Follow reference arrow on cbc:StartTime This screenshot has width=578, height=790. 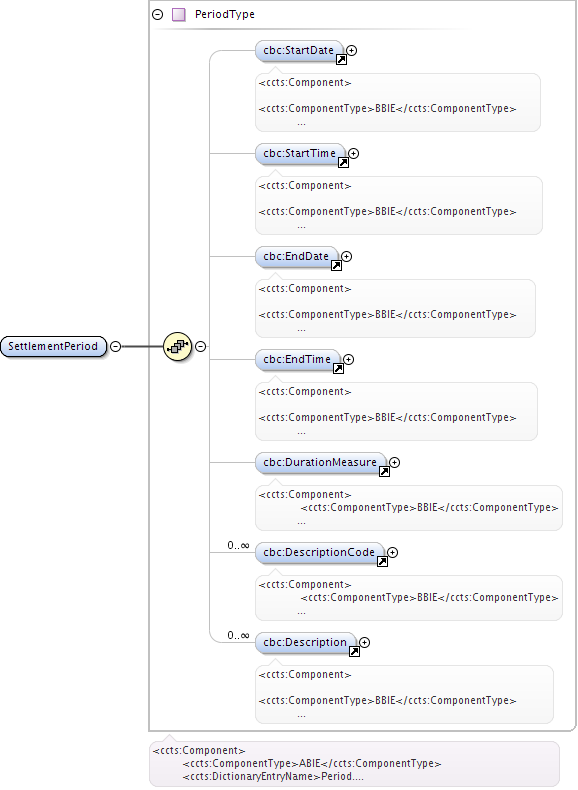(x=343, y=163)
